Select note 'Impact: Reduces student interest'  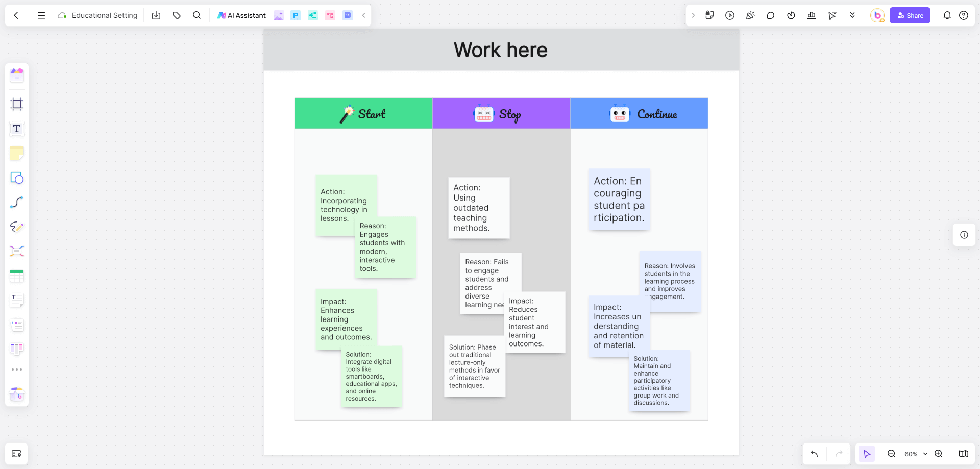534,322
